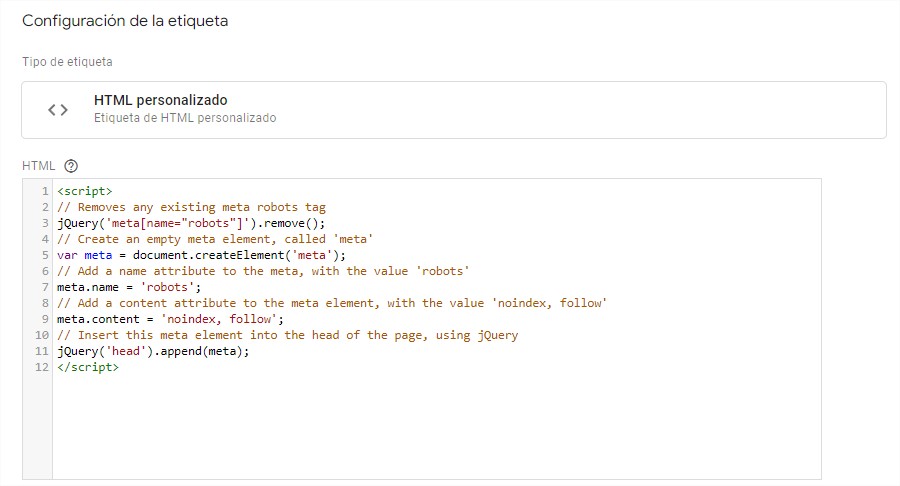
Task: Click the Tipo de etiqueta label
Action: (x=67, y=62)
